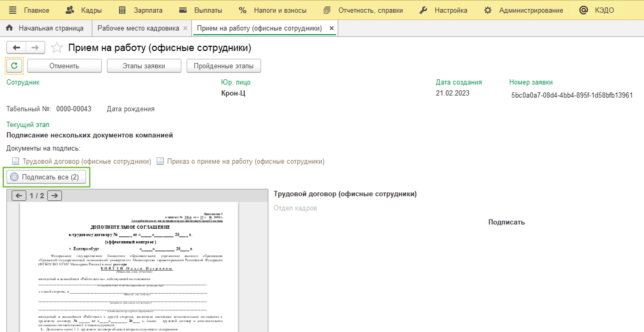This screenshot has height=332, width=644.
Task: Click the application number 5bc0a0a7-08d4-4bb4-895f-1d58bfb13961
Action: 572,95
